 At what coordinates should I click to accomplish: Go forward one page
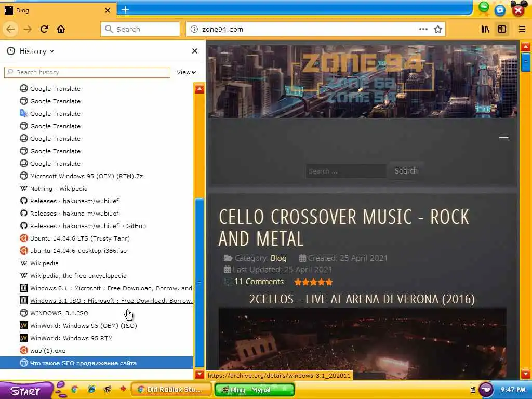[28, 29]
